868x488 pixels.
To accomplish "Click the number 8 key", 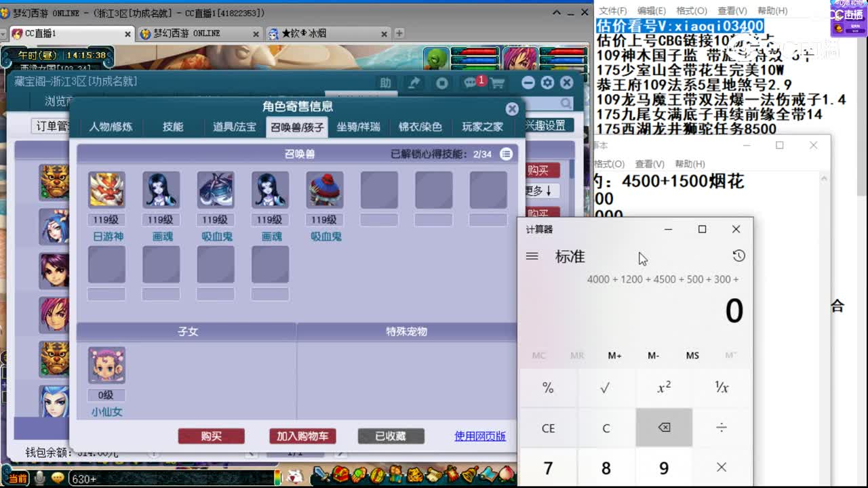I will tap(606, 468).
